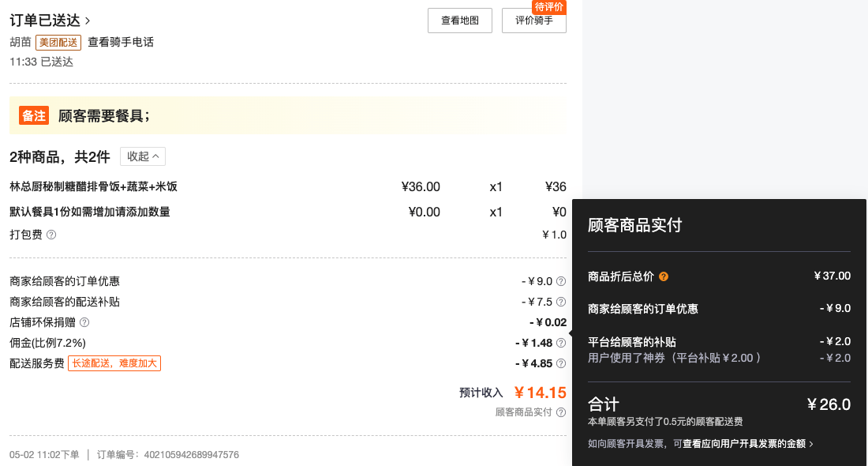
Task: Click help icon next to 打包费
Action: (51, 235)
